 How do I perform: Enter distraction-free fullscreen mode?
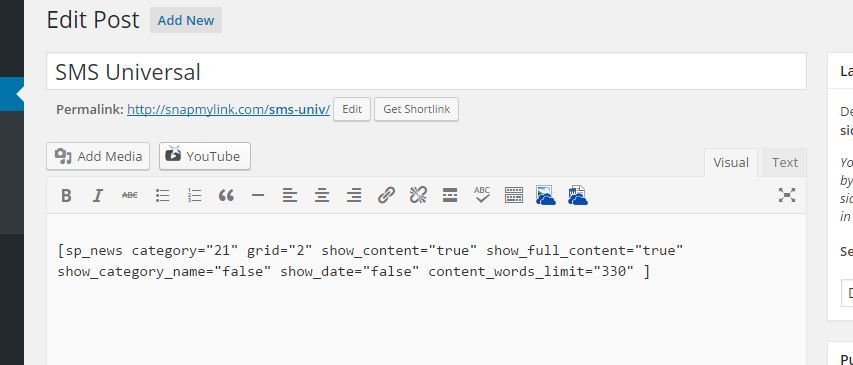[x=787, y=195]
